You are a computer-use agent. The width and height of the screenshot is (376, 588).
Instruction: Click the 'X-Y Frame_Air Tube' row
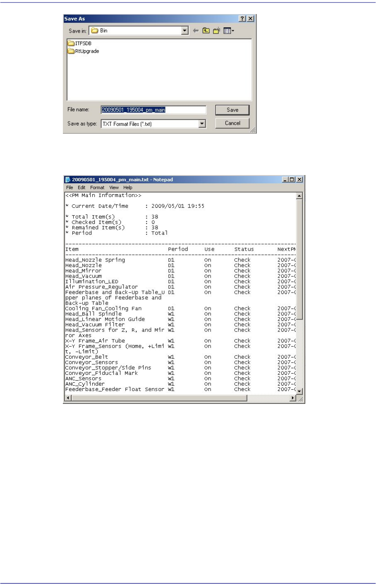[180, 341]
